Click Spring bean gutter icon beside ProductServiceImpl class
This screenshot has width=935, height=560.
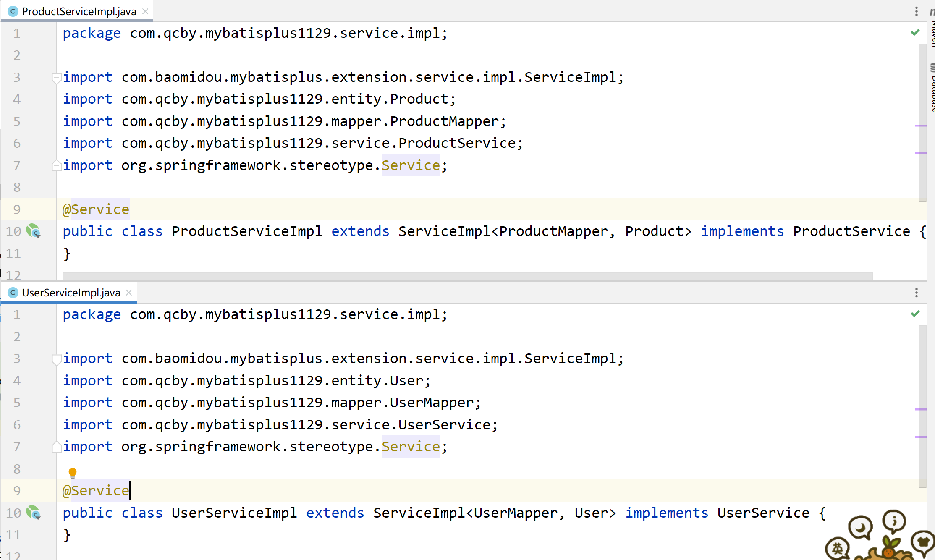[33, 231]
